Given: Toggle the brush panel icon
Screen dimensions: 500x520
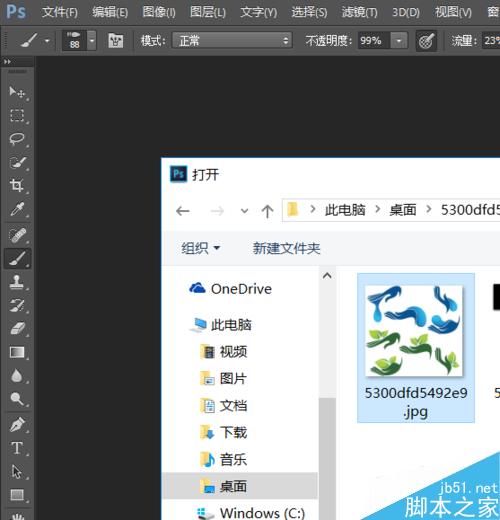Looking at the screenshot, I should click(116, 41).
